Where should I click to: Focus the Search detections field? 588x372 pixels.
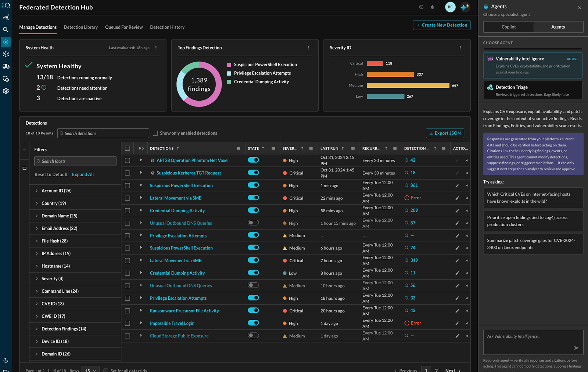click(x=103, y=133)
